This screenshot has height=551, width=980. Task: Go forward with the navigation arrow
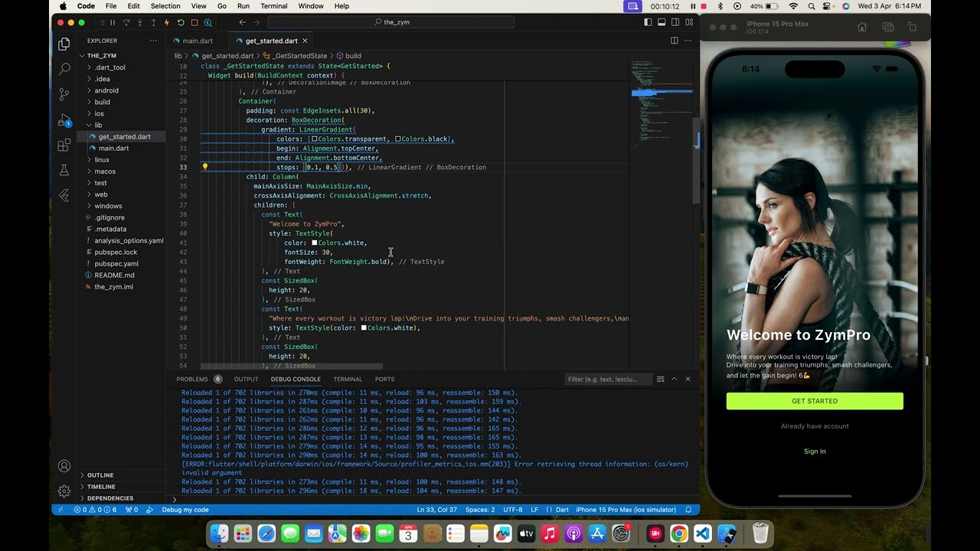click(x=258, y=22)
